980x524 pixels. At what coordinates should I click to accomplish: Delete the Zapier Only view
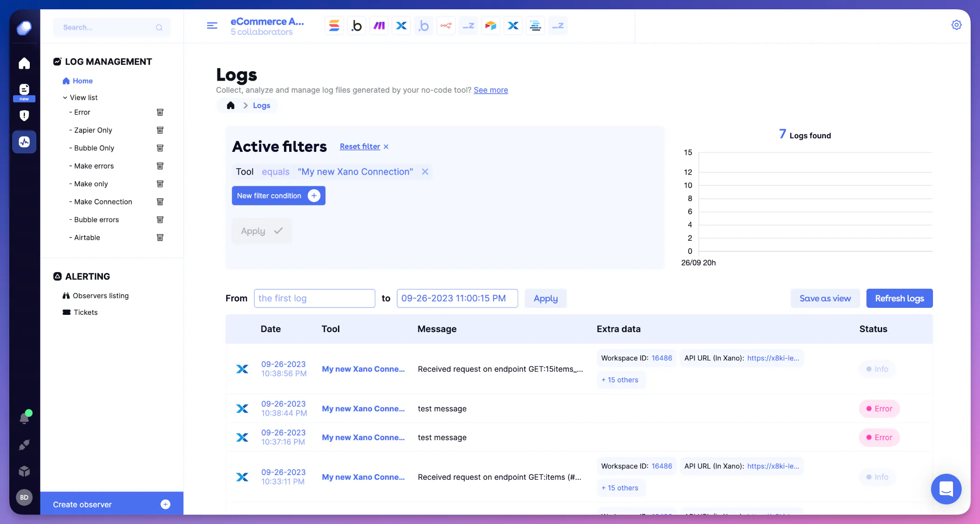coord(160,130)
